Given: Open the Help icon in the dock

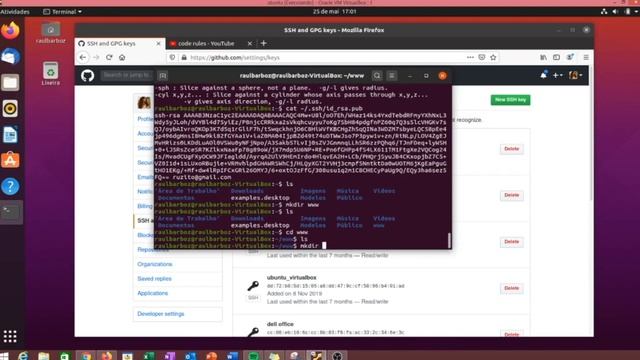Looking at the screenshot, I should coord(10,187).
